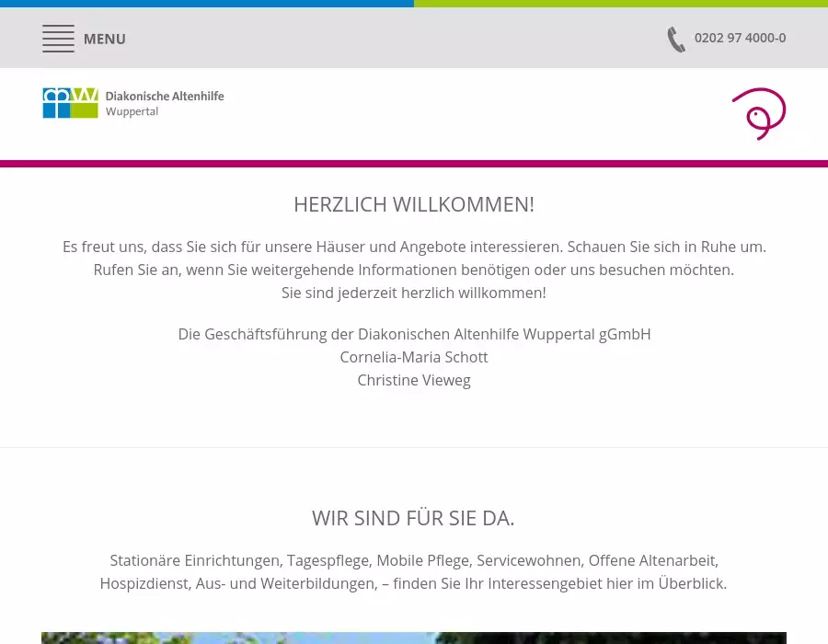Click the name Christine Vieweg
Screen dimensions: 828x644
click(x=414, y=380)
